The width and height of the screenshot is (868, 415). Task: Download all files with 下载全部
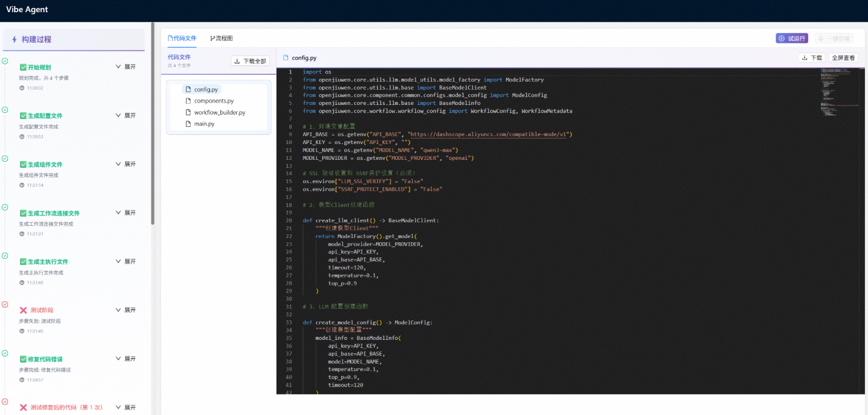251,61
